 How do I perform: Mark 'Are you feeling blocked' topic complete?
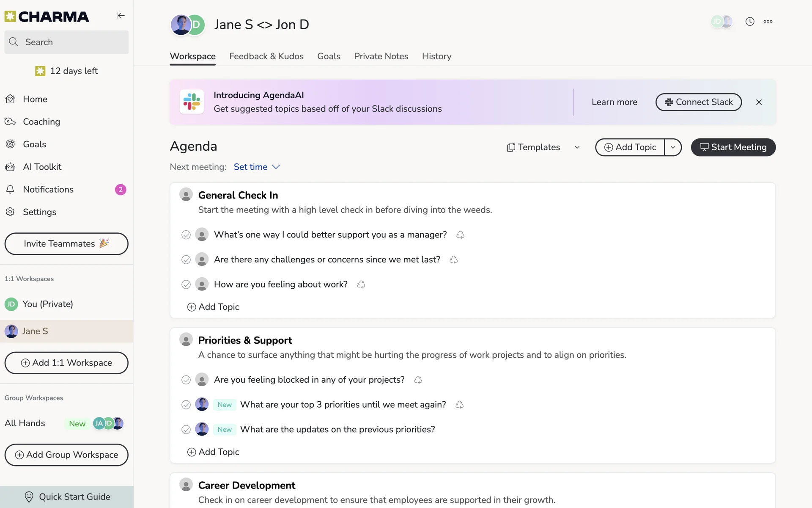(186, 380)
